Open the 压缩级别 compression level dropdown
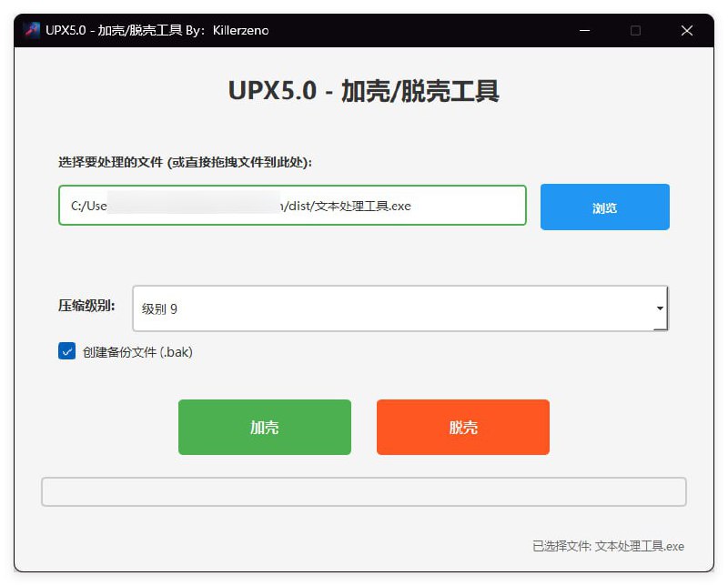 pyautogui.click(x=398, y=308)
